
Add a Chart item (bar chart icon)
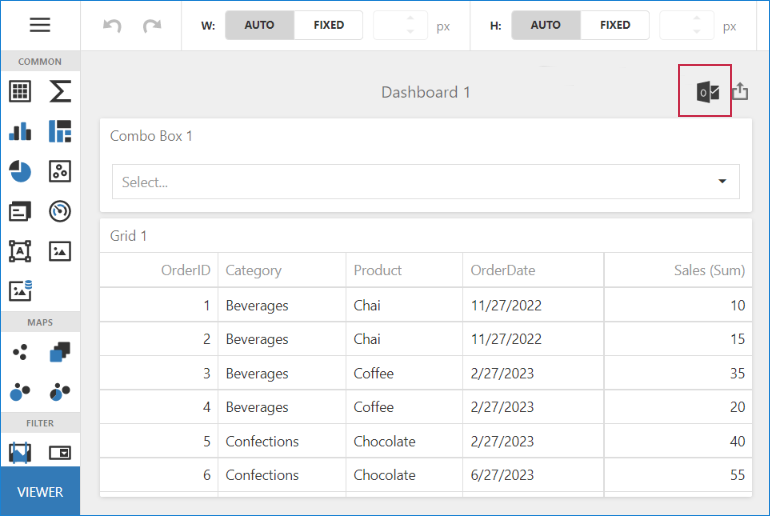tap(20, 132)
